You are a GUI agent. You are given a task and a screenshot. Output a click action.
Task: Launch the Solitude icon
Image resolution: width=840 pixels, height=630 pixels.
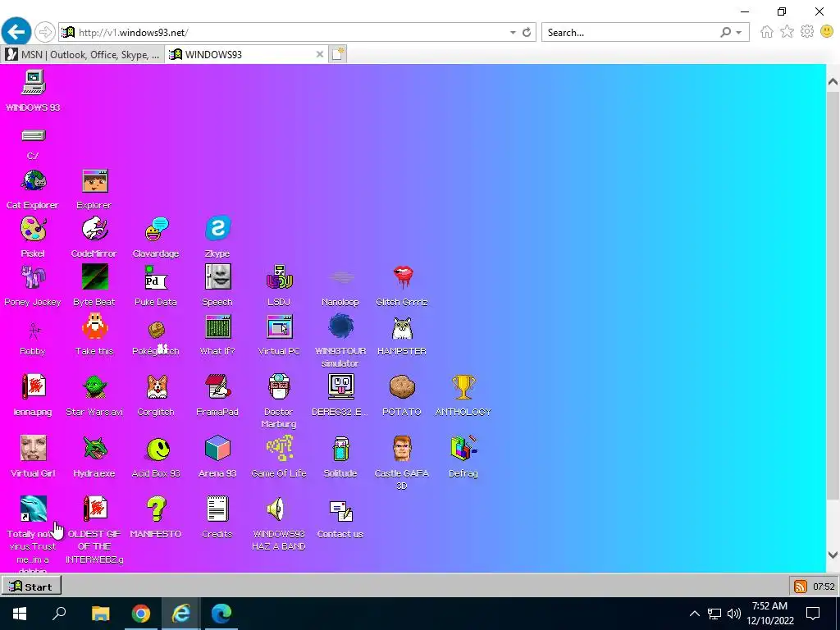tap(340, 449)
